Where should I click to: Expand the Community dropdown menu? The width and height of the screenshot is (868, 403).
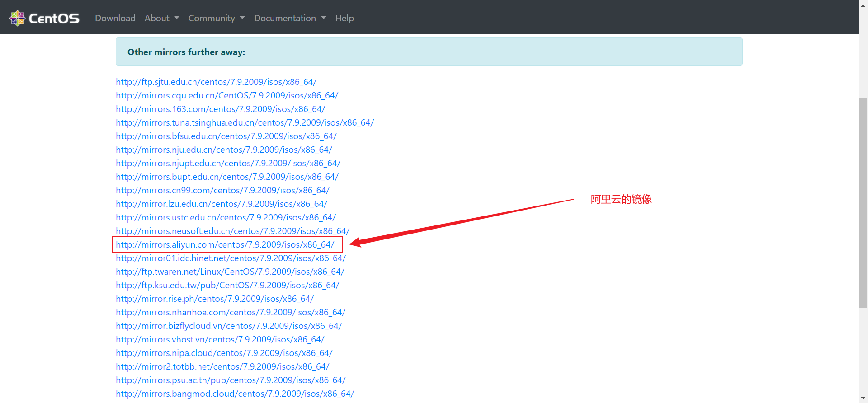click(x=217, y=18)
